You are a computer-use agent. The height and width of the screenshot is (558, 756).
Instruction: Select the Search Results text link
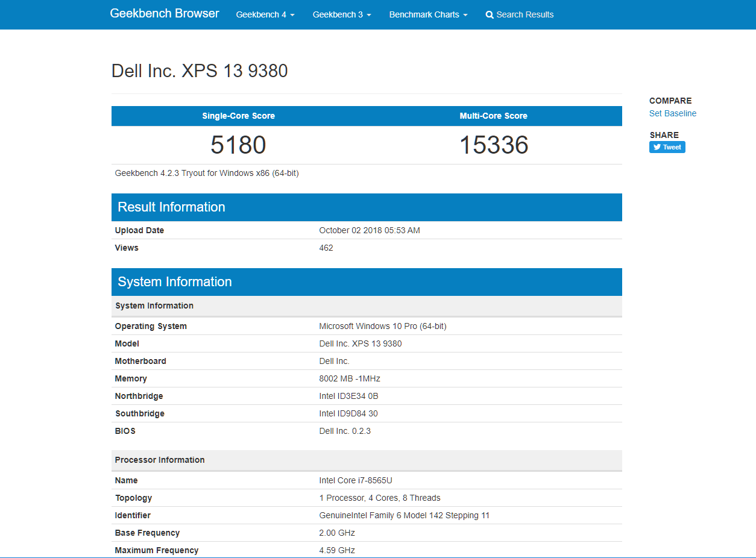524,14
